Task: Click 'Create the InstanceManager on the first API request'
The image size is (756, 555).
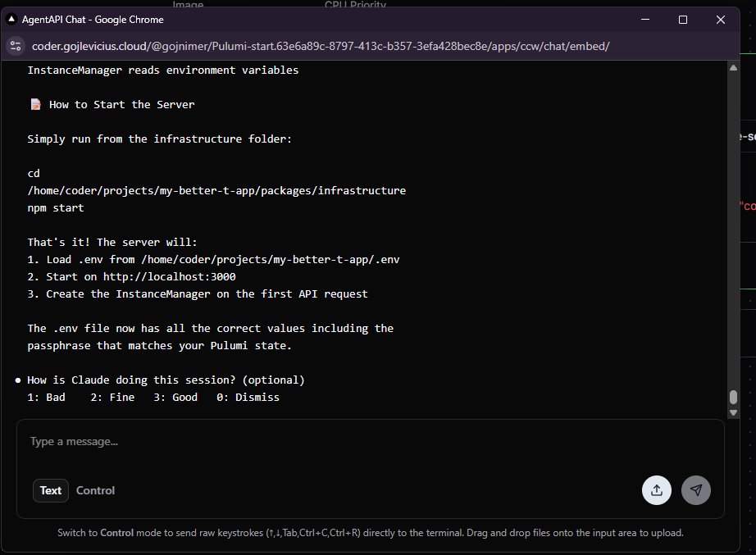Action: click(x=198, y=294)
